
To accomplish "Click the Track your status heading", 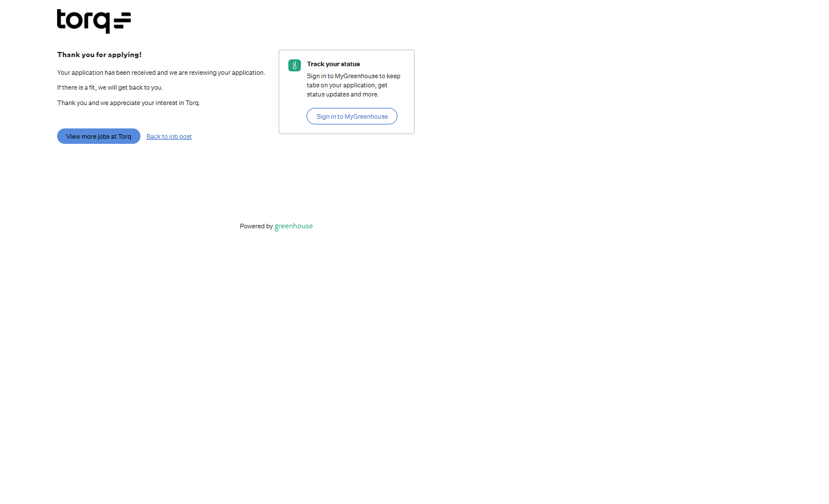I will click(x=333, y=64).
